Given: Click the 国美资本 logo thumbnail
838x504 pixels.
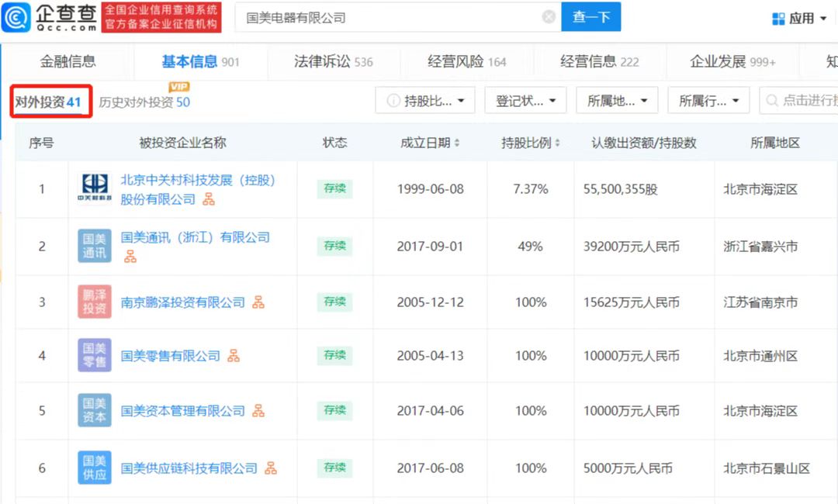Looking at the screenshot, I should click(95, 410).
